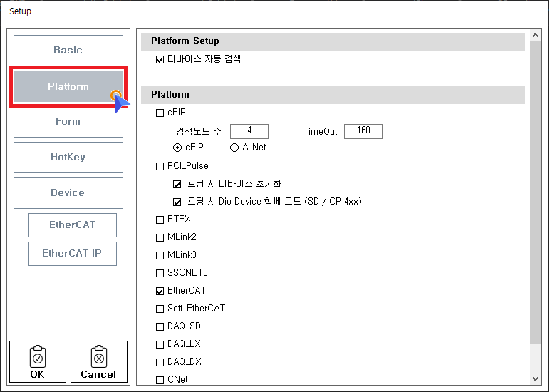
Task: Click the Cancel X icon button
Action: point(98,361)
